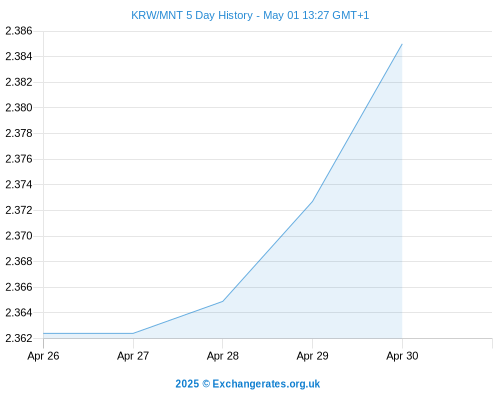Select the Apr 26 x-axis label
The height and width of the screenshot is (400, 495).
[43, 356]
